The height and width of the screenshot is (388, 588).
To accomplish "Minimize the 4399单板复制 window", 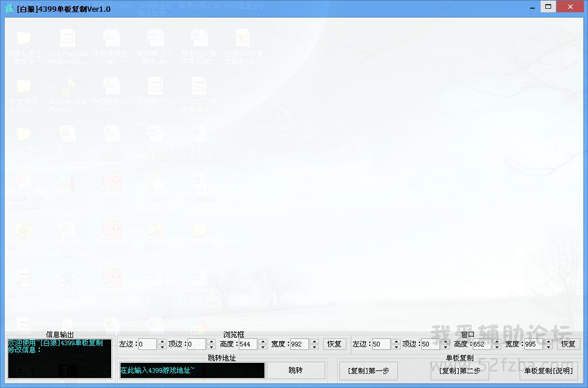I will pyautogui.click(x=532, y=8).
